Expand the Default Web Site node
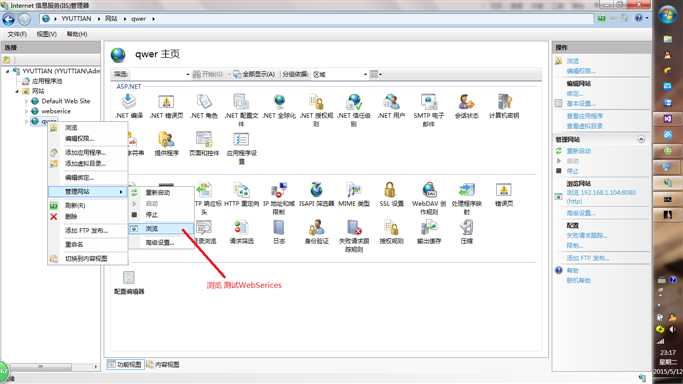The width and height of the screenshot is (683, 384). [27, 101]
